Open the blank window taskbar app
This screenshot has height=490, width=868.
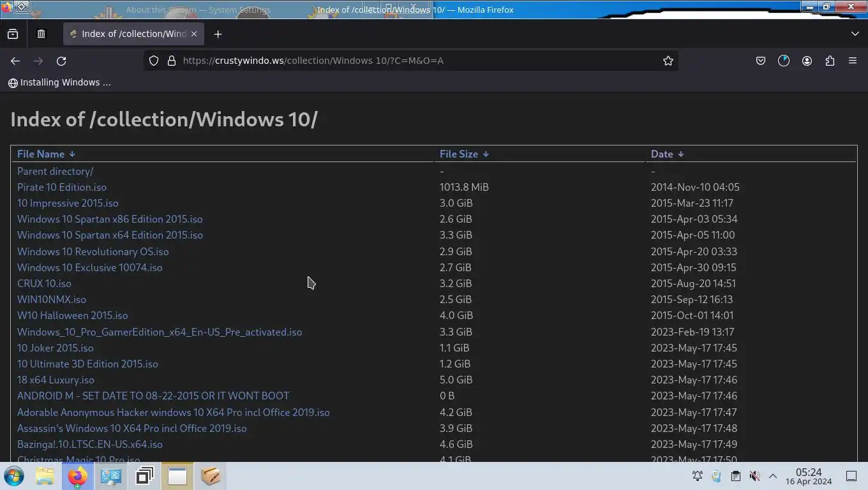(177, 476)
